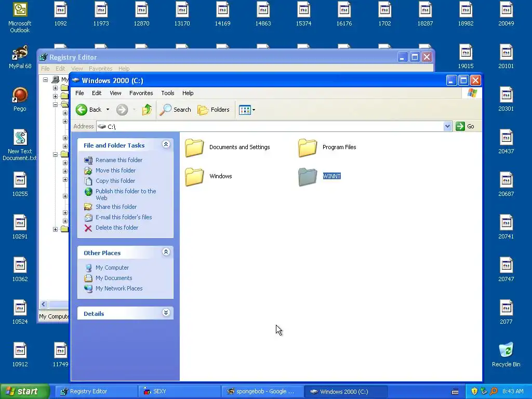The width and height of the screenshot is (532, 399).
Task: Select desktop file 10255
Action: pos(20,184)
